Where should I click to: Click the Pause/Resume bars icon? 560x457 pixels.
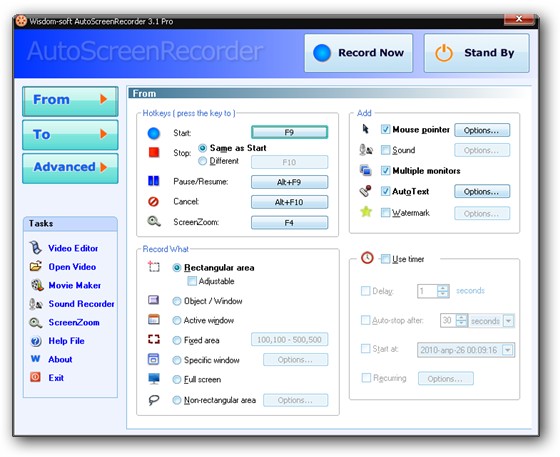[x=154, y=181]
